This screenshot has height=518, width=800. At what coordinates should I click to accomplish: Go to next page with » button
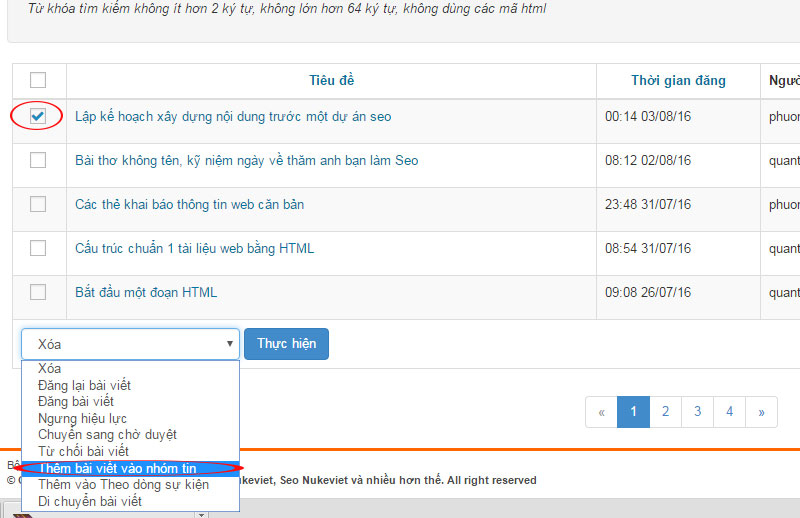(x=761, y=412)
